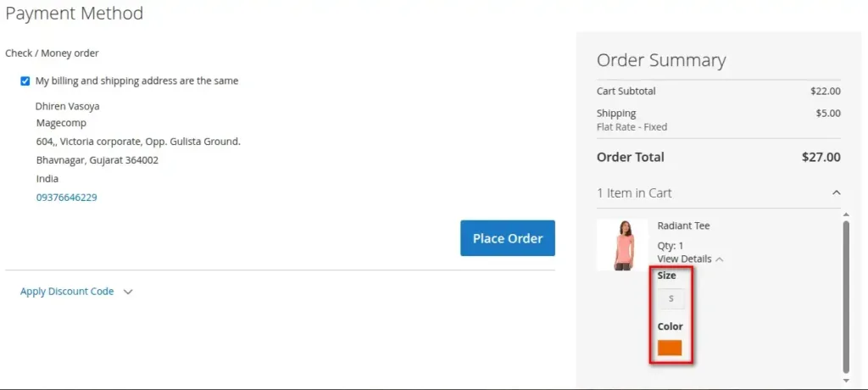Click the small chevron next to View Details

(x=720, y=259)
